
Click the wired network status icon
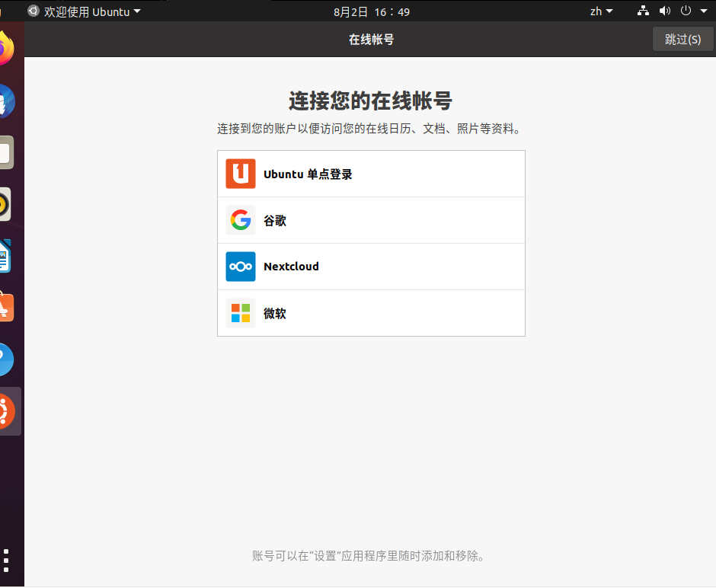coord(643,11)
